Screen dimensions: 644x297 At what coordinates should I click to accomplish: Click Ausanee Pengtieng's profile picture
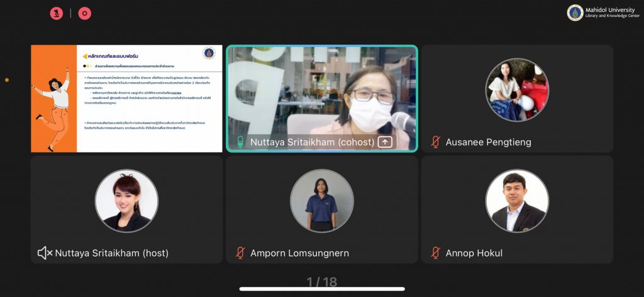[517, 90]
